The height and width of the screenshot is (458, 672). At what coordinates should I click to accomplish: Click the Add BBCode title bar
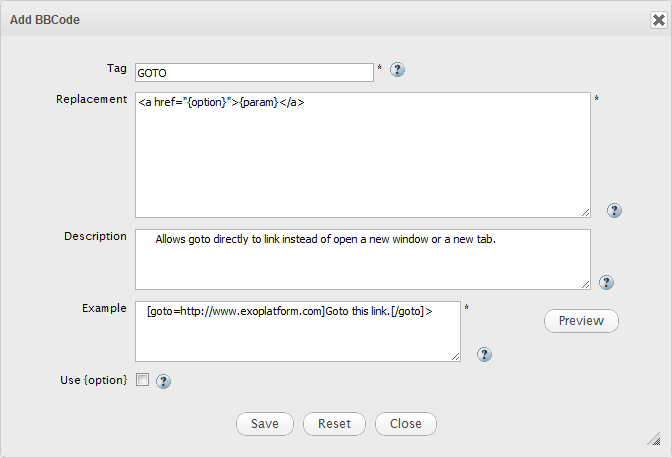pyautogui.click(x=300, y=18)
